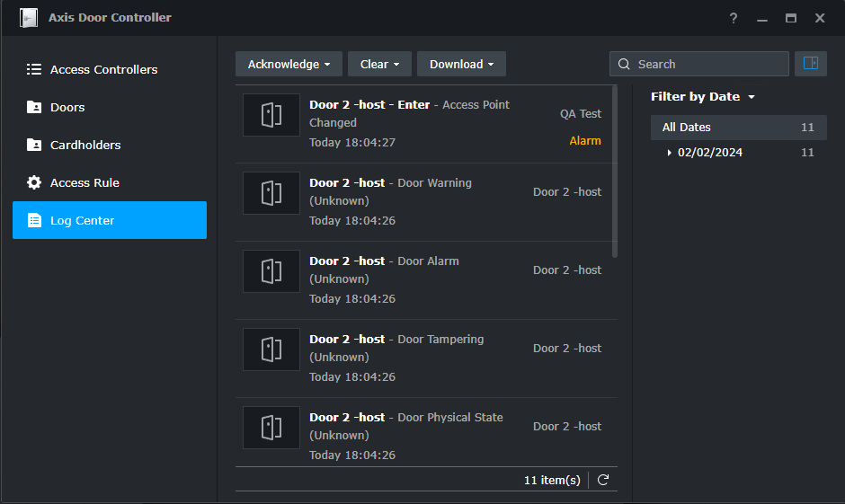Image resolution: width=845 pixels, height=504 pixels.
Task: Click the Door 2 -host label in Door Tampering row
Action: coord(567,349)
